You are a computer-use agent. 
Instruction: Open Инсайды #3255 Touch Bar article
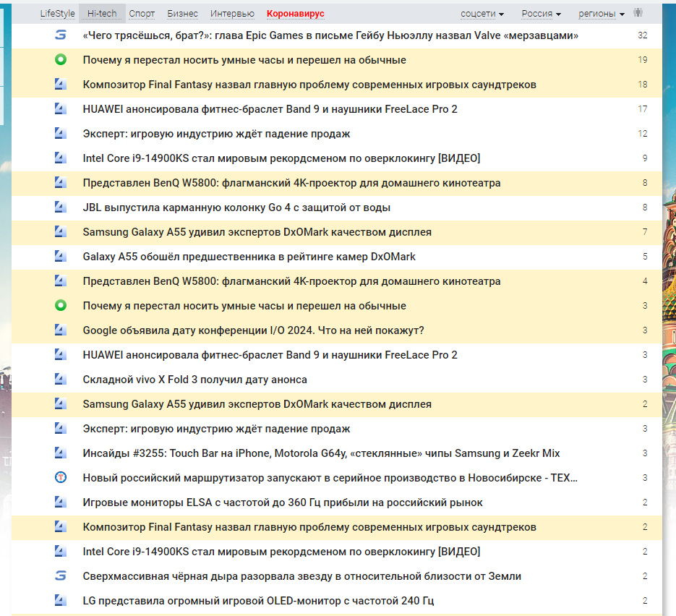(321, 453)
